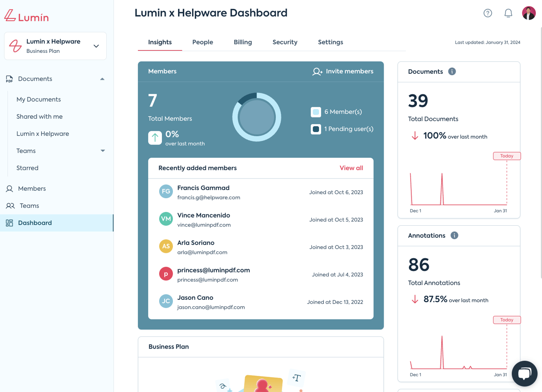Open the Annotations info tooltip icon

pyautogui.click(x=454, y=235)
